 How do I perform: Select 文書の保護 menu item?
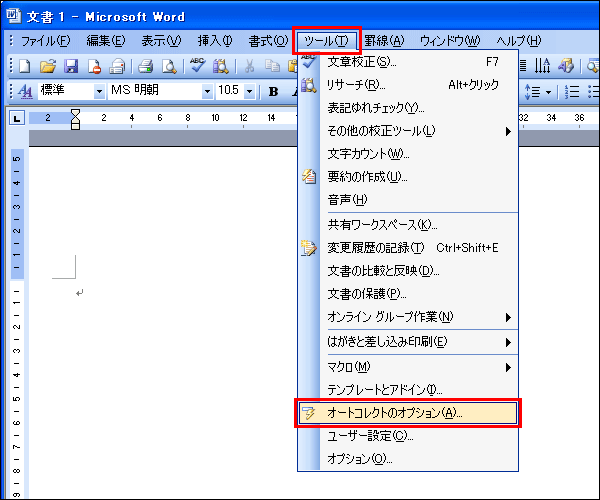click(408, 294)
